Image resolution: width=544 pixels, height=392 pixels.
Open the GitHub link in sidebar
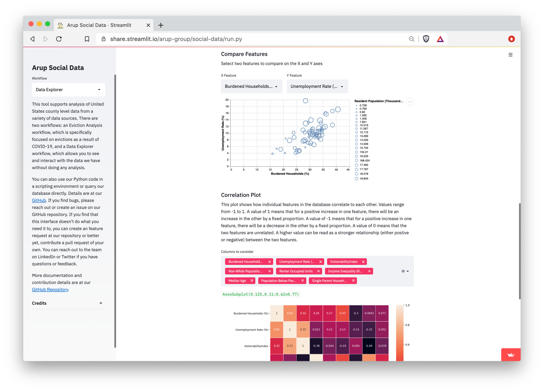pyautogui.click(x=39, y=200)
